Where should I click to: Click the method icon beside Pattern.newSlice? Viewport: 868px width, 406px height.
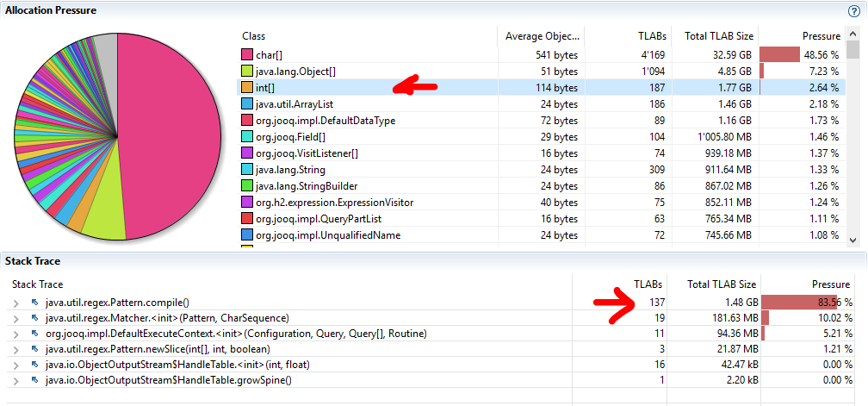click(34, 349)
